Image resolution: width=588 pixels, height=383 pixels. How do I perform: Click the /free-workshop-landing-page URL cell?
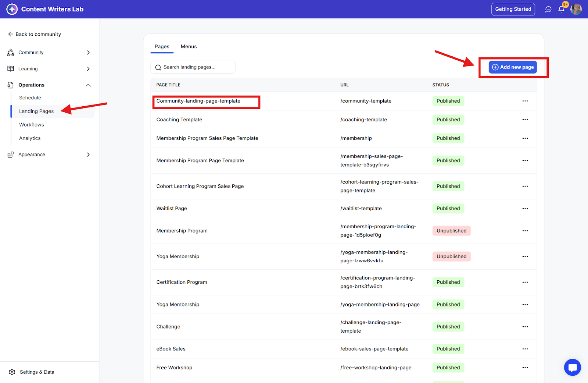(376, 368)
